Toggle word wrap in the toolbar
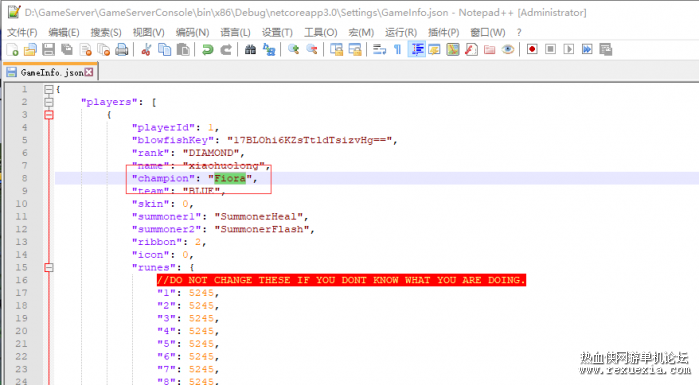 click(x=379, y=49)
